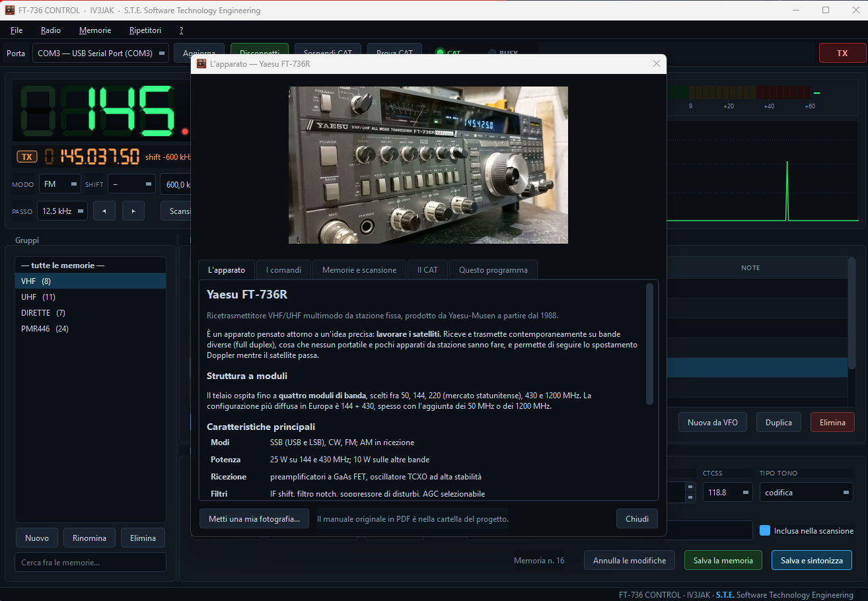Open the SHIFT dropdown

(131, 184)
